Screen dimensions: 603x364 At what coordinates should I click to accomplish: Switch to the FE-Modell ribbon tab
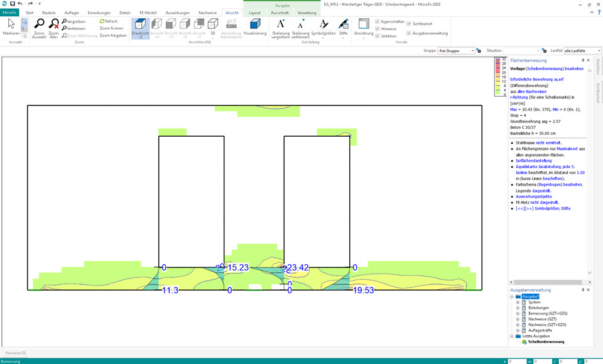click(x=148, y=13)
